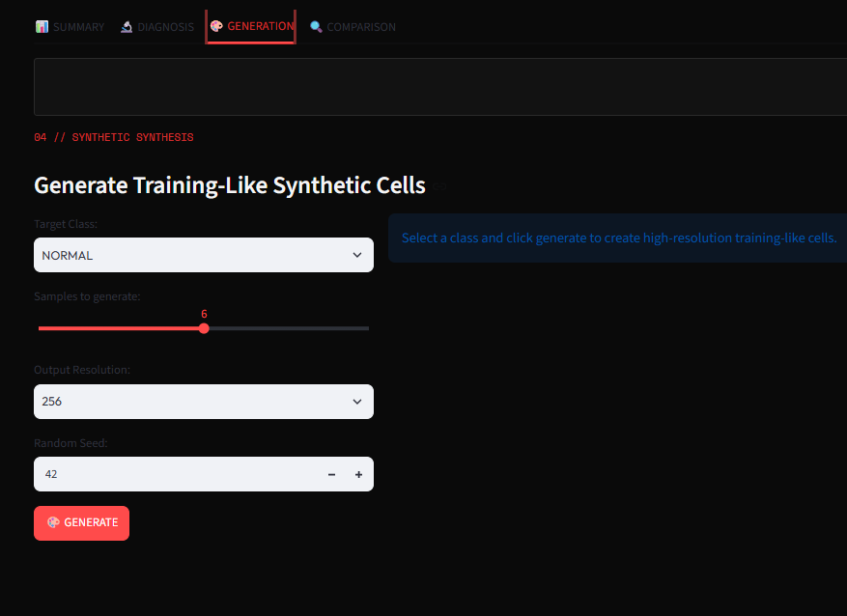Click the 'Select a class and click generate' info message
The image size is (847, 616).
(619, 238)
